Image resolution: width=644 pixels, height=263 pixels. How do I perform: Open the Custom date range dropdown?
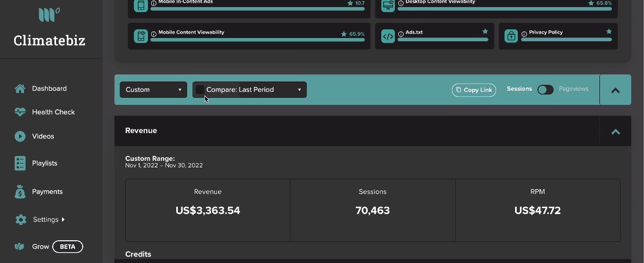(x=153, y=90)
